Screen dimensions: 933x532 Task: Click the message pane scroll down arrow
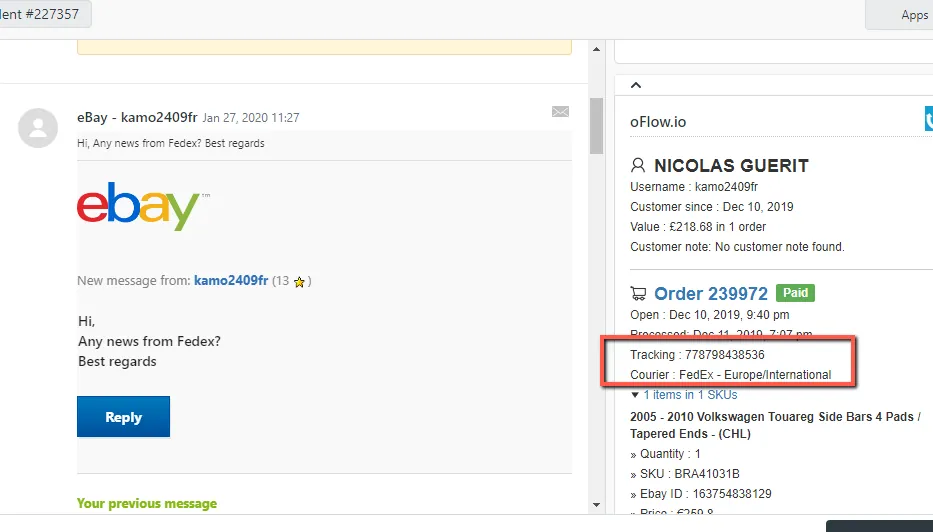[596, 505]
